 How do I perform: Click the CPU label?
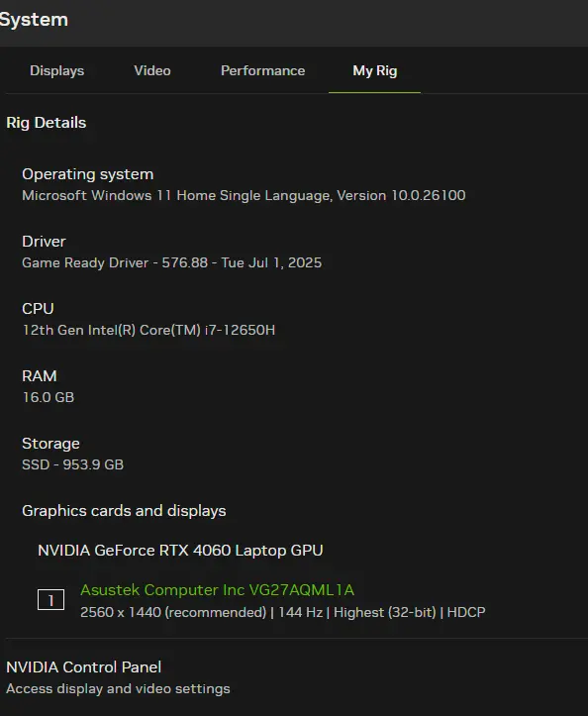point(38,309)
